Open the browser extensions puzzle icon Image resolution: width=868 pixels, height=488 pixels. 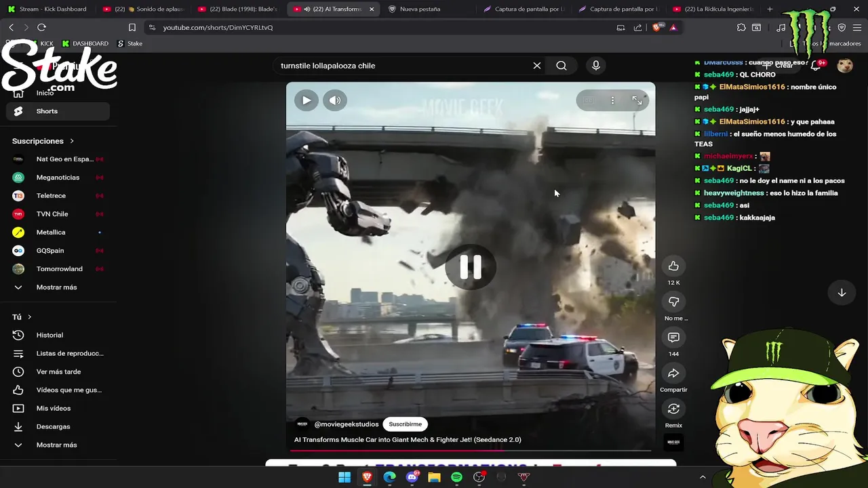[741, 27]
